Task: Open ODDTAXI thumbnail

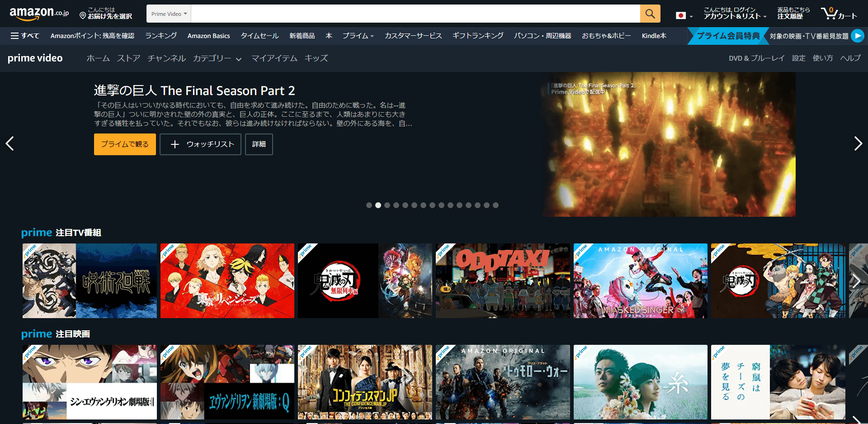Action: click(503, 281)
